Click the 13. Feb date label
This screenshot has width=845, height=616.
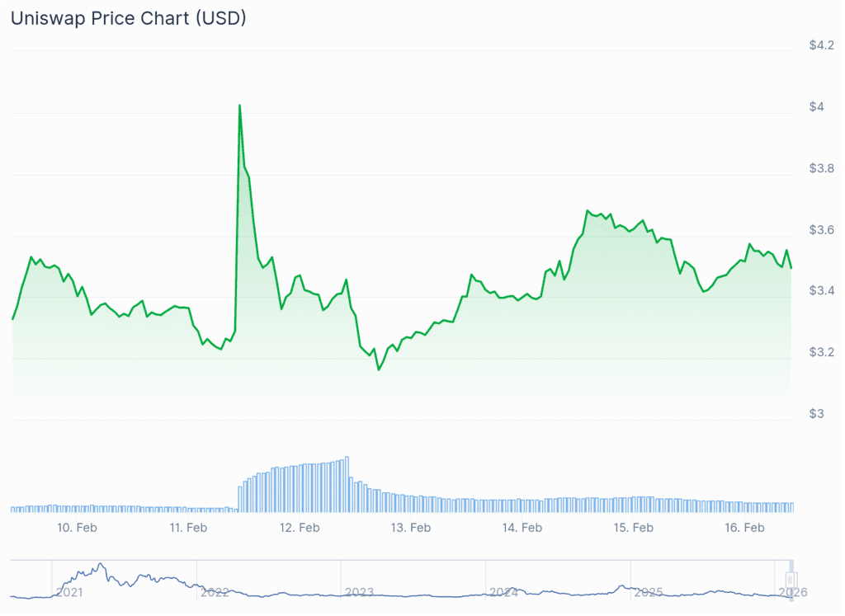[x=411, y=528]
